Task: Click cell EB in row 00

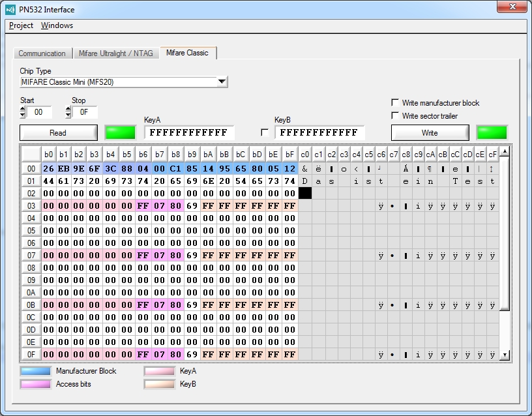Action: coord(63,169)
